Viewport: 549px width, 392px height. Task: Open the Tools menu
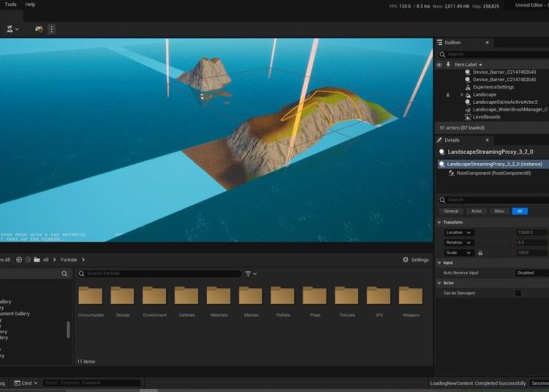coord(10,4)
